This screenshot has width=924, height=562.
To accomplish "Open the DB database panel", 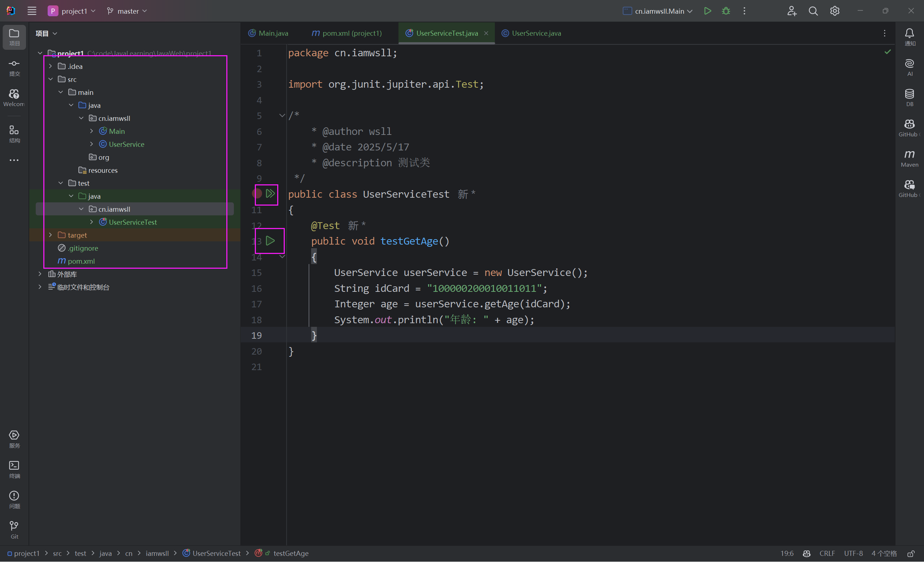I will pyautogui.click(x=909, y=97).
